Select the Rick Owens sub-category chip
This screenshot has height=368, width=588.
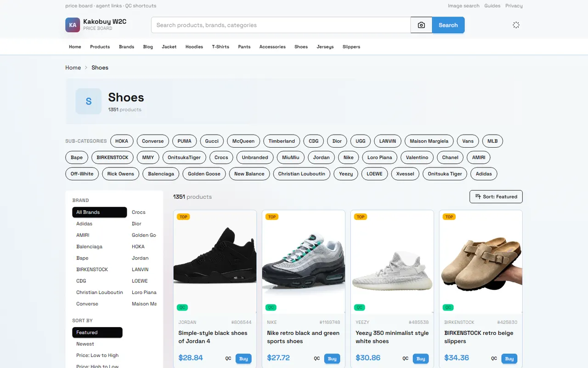121,174
